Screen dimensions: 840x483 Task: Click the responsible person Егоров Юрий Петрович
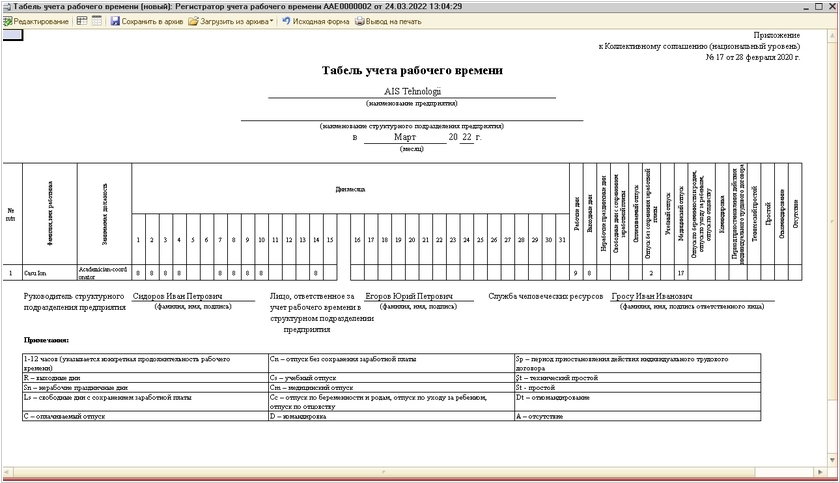point(404,297)
